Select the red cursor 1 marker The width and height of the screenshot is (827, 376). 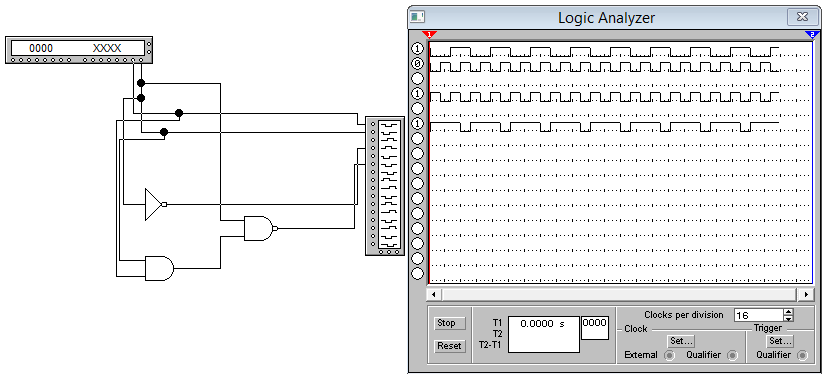(x=429, y=35)
